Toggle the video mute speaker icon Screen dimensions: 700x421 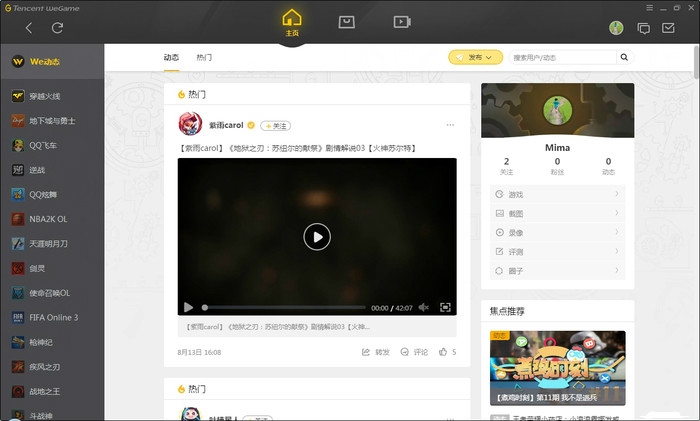(x=424, y=307)
